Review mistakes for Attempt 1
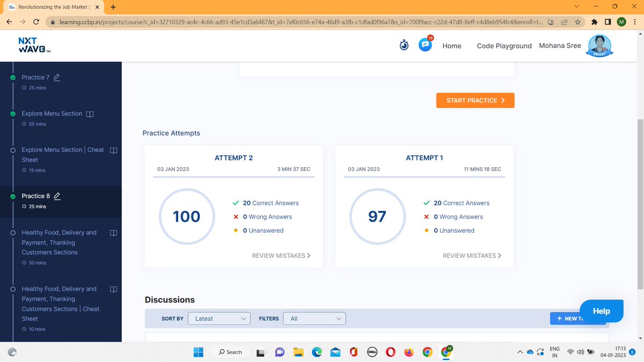The image size is (644, 362). 472,256
